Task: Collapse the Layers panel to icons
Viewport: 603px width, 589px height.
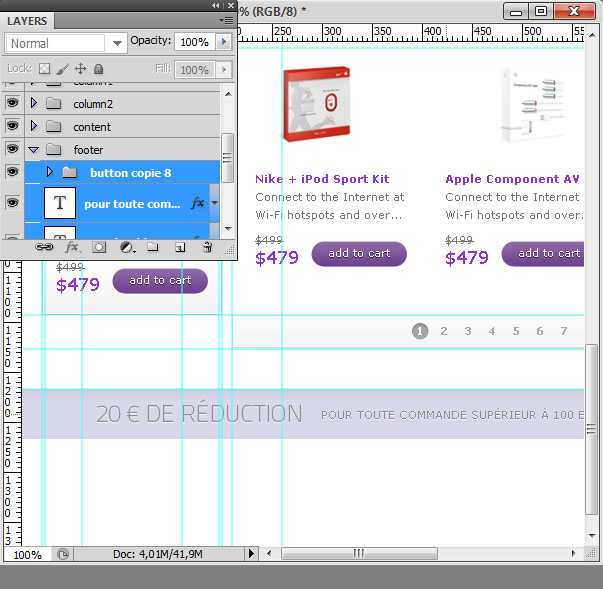Action: click(216, 5)
